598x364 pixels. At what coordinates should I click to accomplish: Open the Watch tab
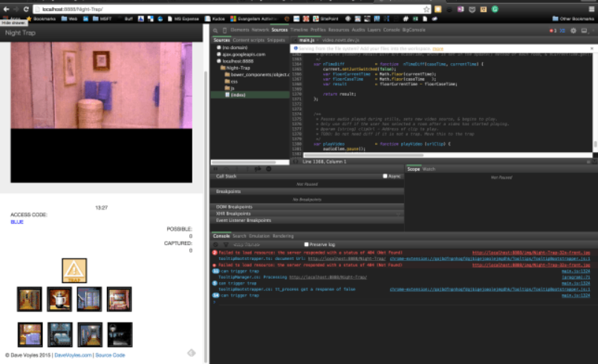[429, 169]
